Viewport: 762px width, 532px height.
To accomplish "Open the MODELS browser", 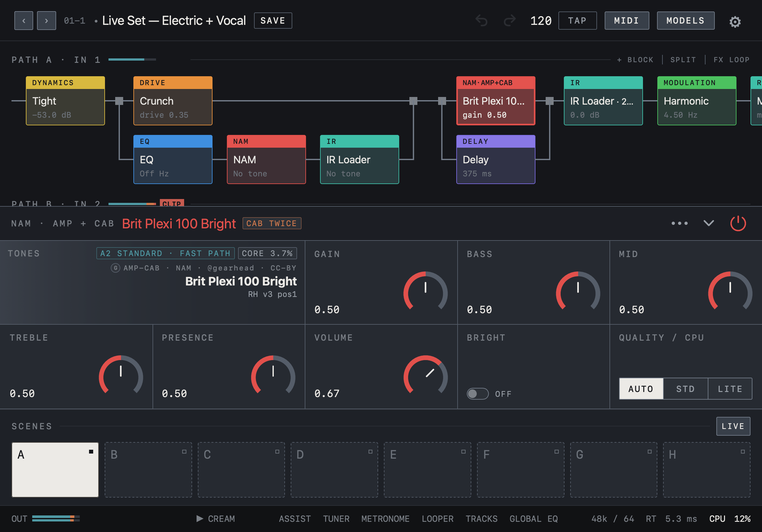I will click(686, 20).
